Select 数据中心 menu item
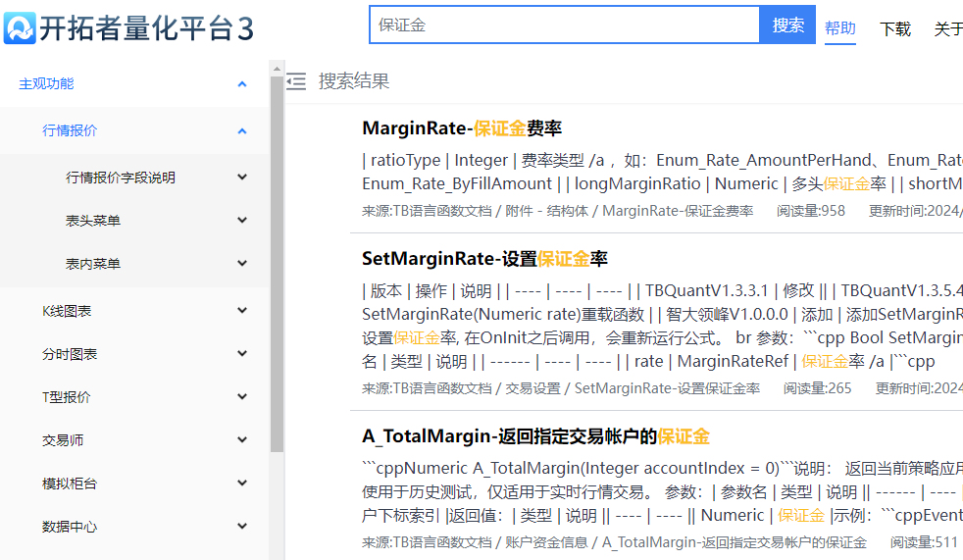963x560 pixels. [x=70, y=527]
